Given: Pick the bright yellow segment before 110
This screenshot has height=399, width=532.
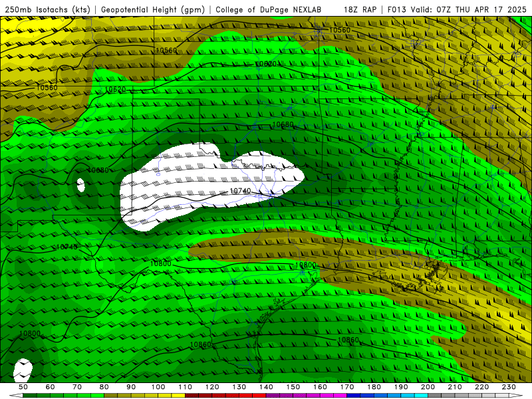Looking at the screenshot, I should 178,396.
